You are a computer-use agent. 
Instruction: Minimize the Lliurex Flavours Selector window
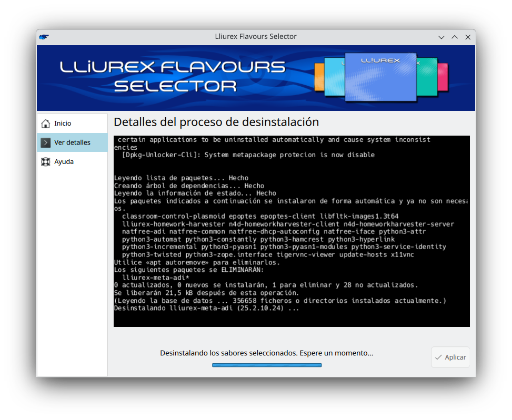[x=441, y=37]
